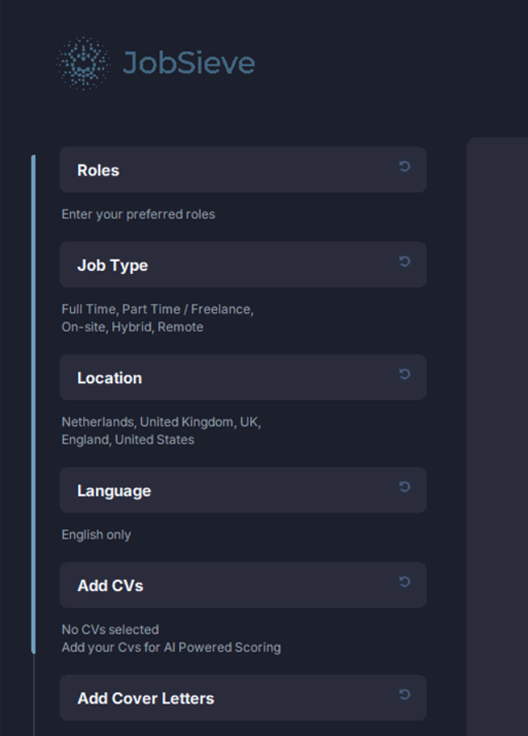This screenshot has width=528, height=736.
Task: Clear Add CVs with the reset icon
Action: click(405, 582)
